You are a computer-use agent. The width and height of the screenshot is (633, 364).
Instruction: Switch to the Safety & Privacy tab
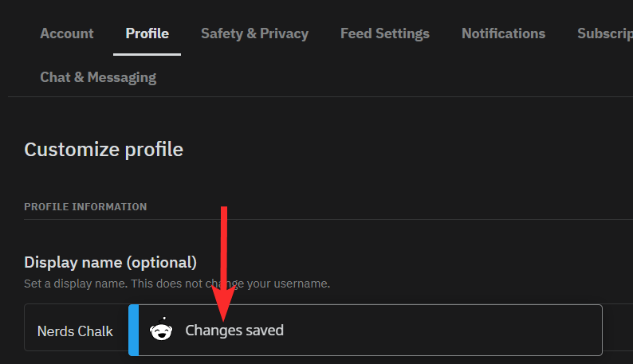tap(254, 33)
